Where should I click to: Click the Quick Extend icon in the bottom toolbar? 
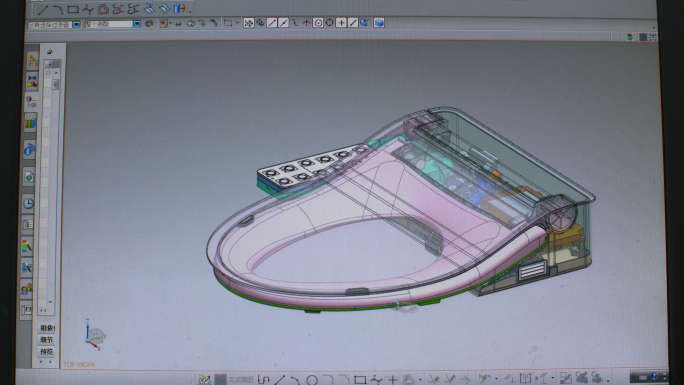pyautogui.click(x=449, y=379)
